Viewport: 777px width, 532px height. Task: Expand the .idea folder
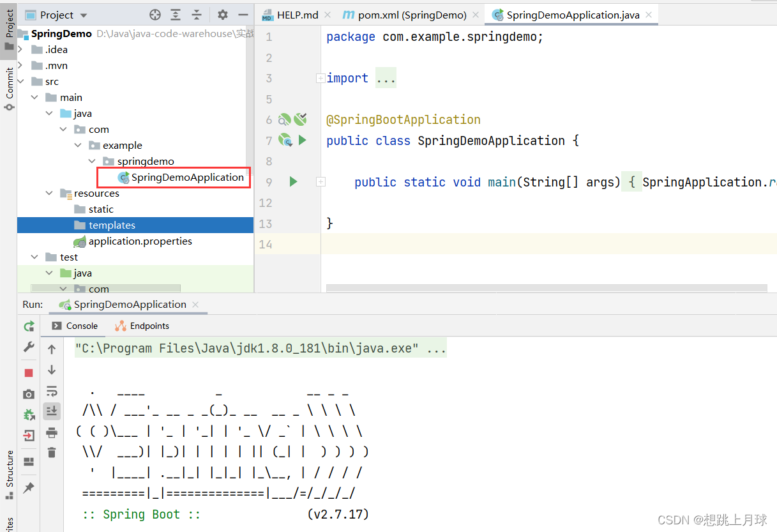tap(20, 49)
